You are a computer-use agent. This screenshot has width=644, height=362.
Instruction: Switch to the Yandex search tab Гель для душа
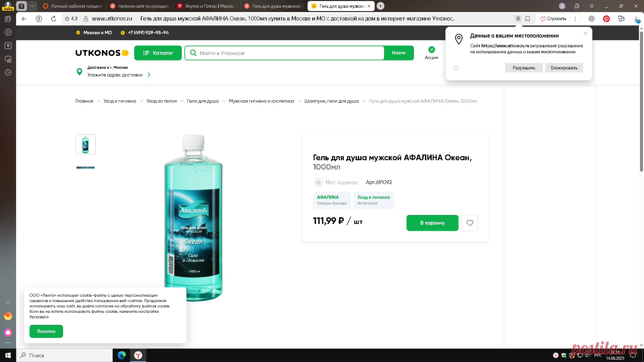[x=274, y=6]
